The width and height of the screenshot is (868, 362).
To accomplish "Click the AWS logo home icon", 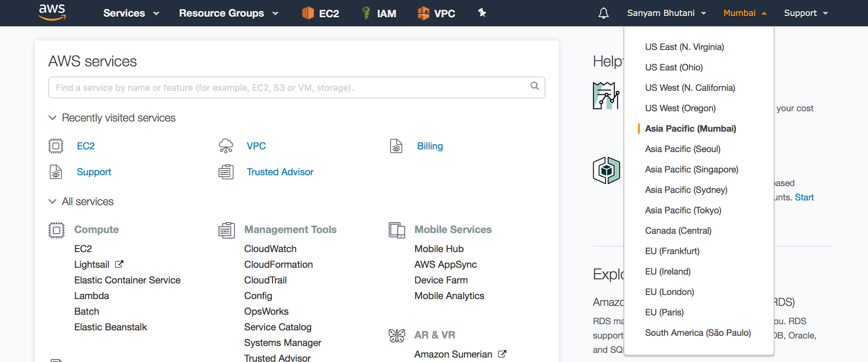I will (52, 13).
